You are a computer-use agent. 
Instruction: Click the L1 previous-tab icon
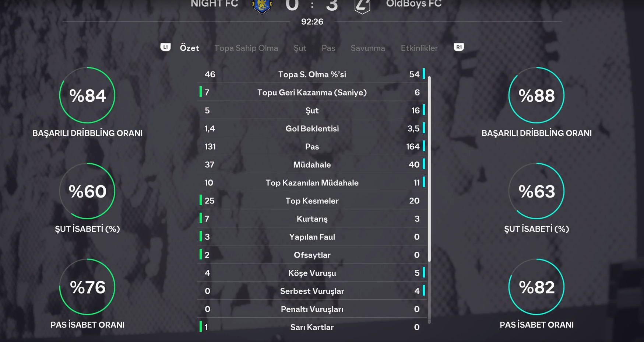(165, 47)
